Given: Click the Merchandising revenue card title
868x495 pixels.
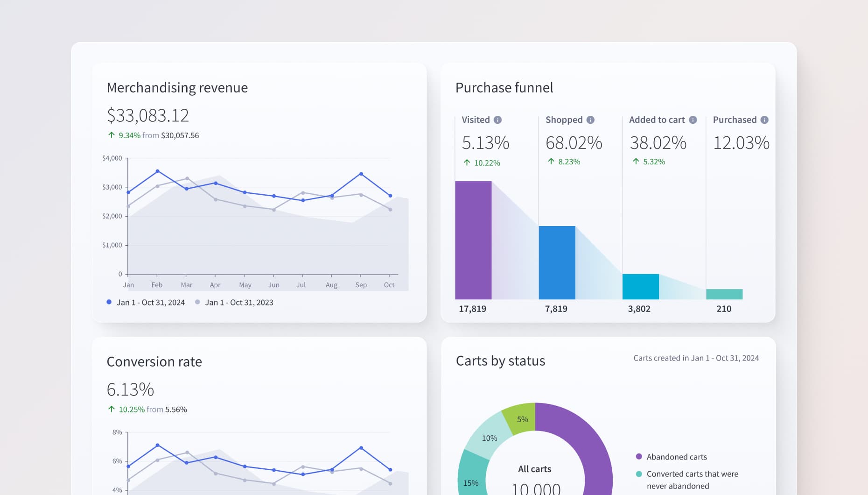Looking at the screenshot, I should (x=177, y=88).
